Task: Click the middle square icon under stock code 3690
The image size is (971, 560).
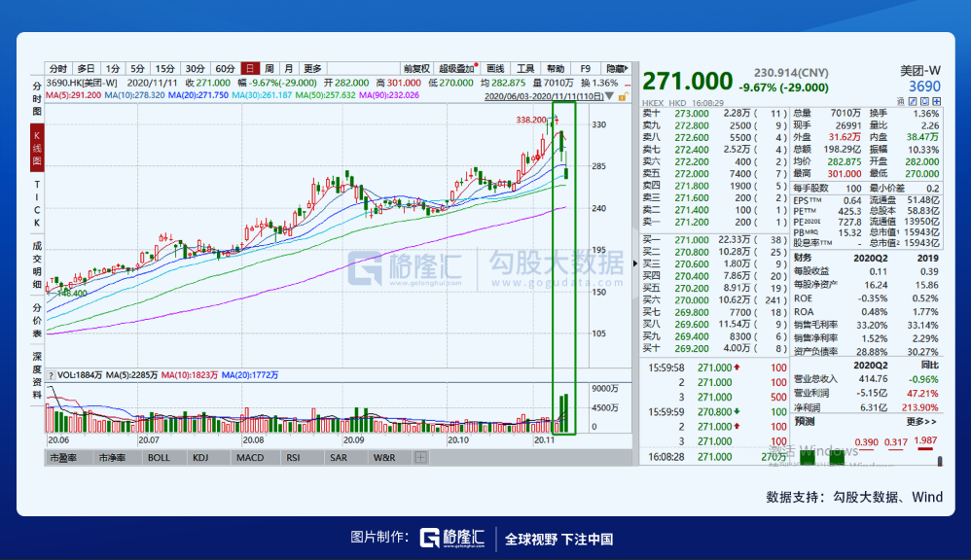Action: tap(924, 101)
